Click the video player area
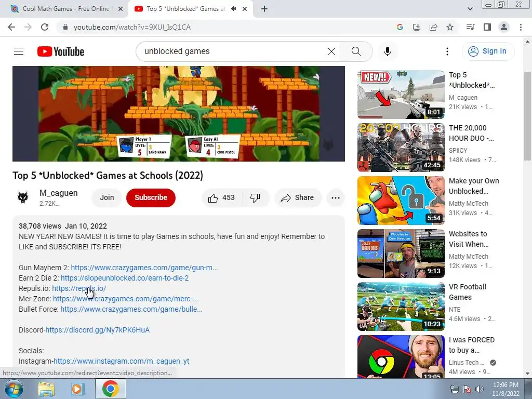Image resolution: width=532 pixels, height=399 pixels. [179, 114]
